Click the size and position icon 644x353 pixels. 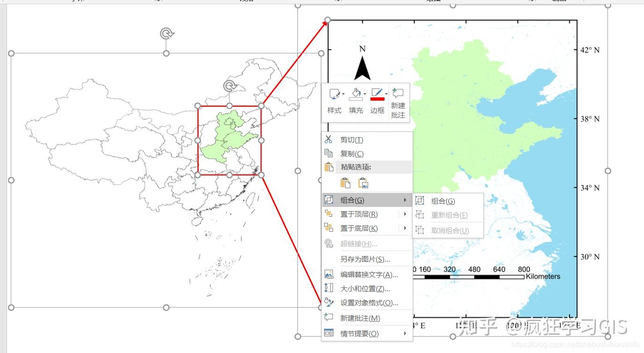tap(329, 288)
